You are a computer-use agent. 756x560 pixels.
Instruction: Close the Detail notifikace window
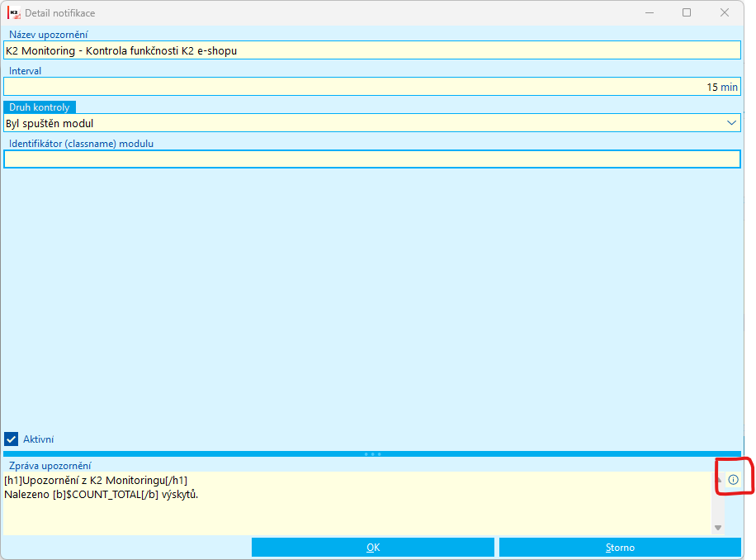[724, 13]
